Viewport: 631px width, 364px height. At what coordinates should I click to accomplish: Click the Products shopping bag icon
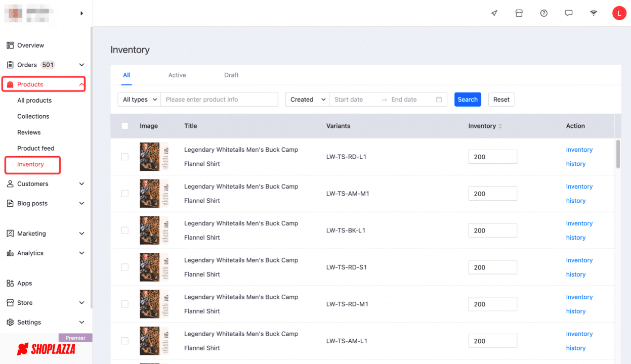[x=10, y=84]
